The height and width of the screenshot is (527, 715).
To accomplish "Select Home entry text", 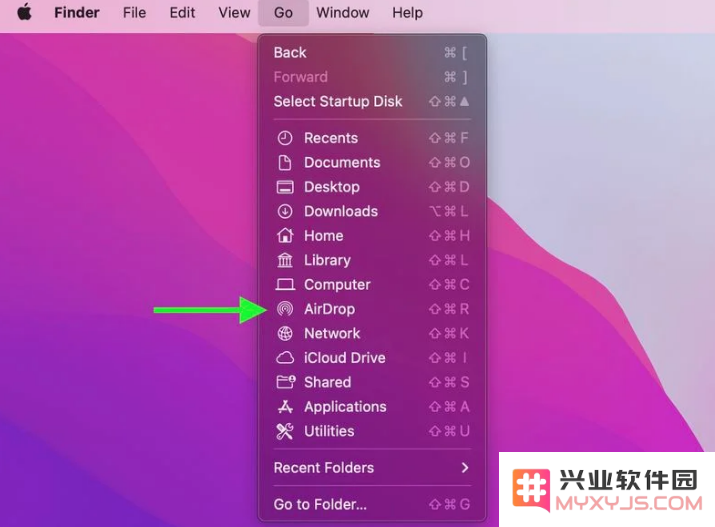I will [x=323, y=236].
